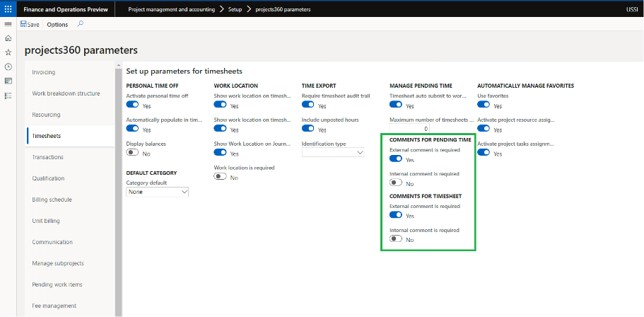The image size is (644, 317).
Task: Open Workspaces icon in left sidebar
Action: tap(8, 81)
